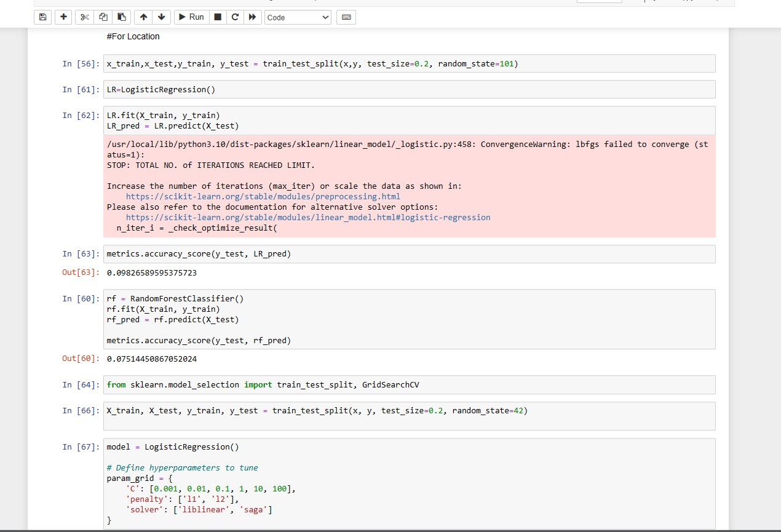Click into the LR=LogisticRegression() cell

click(410, 90)
